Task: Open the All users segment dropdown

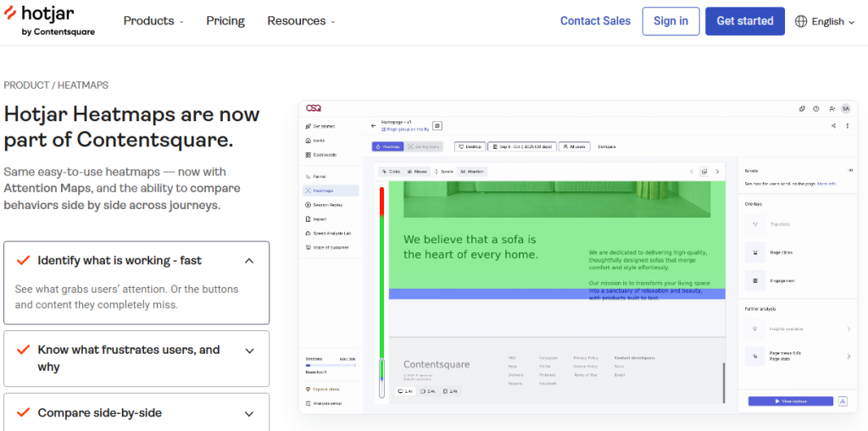Action: point(575,146)
